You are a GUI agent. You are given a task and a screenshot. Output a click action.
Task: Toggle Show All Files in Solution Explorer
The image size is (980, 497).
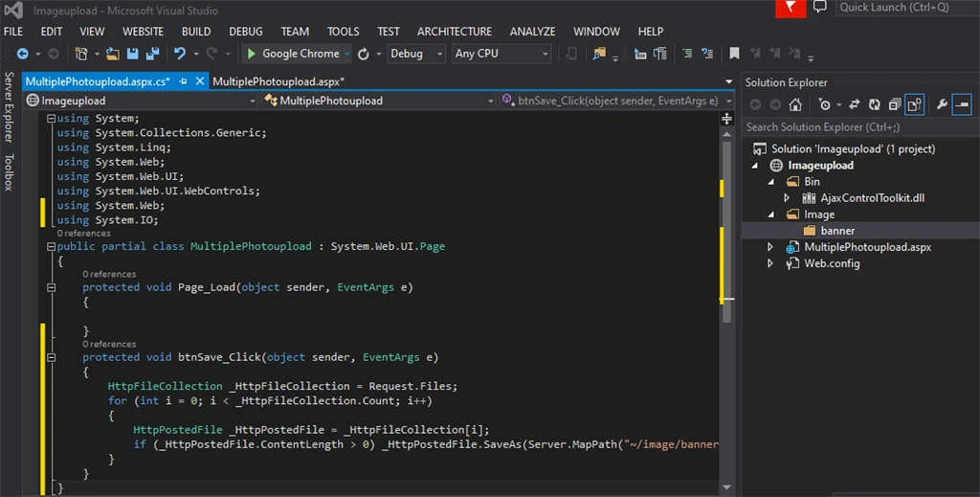coord(914,105)
